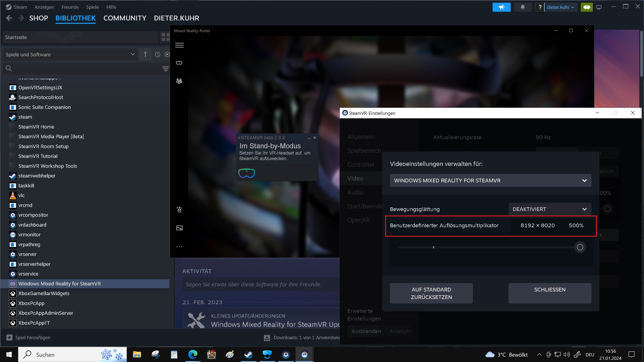The image size is (644, 362).
Task: Click the resolution multiplier slider handle
Action: coord(580,247)
